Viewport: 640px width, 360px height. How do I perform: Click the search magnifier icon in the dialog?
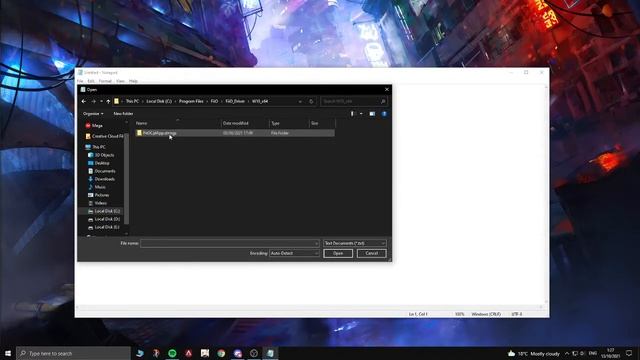[x=383, y=101]
